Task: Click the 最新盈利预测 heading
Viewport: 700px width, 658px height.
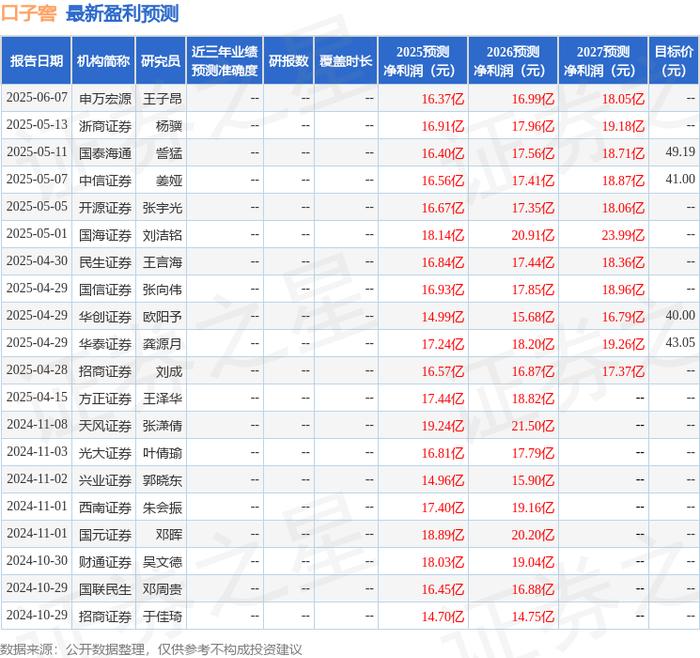Action: [122, 13]
